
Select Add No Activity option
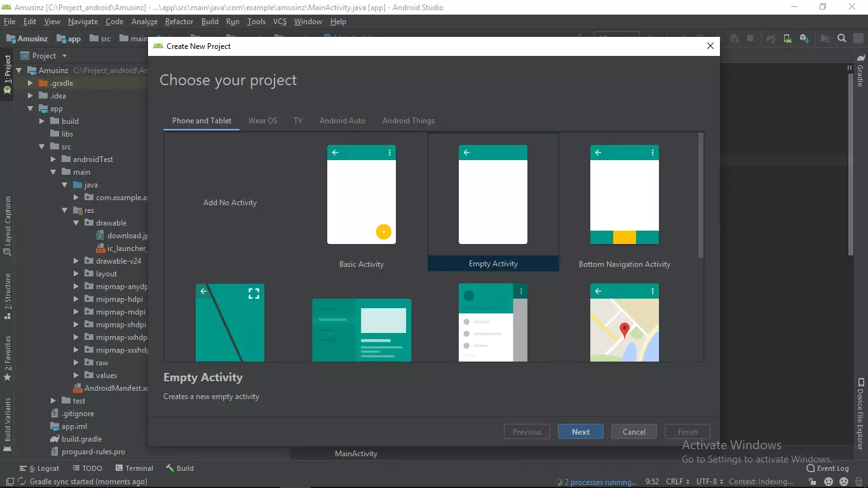230,203
